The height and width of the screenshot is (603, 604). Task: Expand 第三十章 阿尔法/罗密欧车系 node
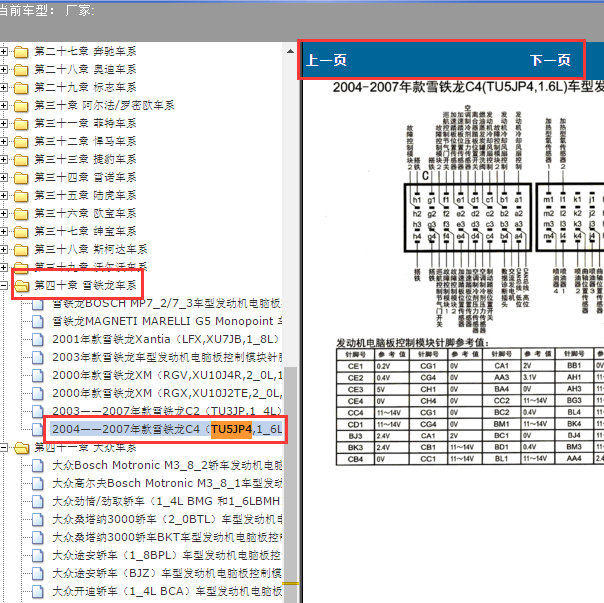point(3,105)
